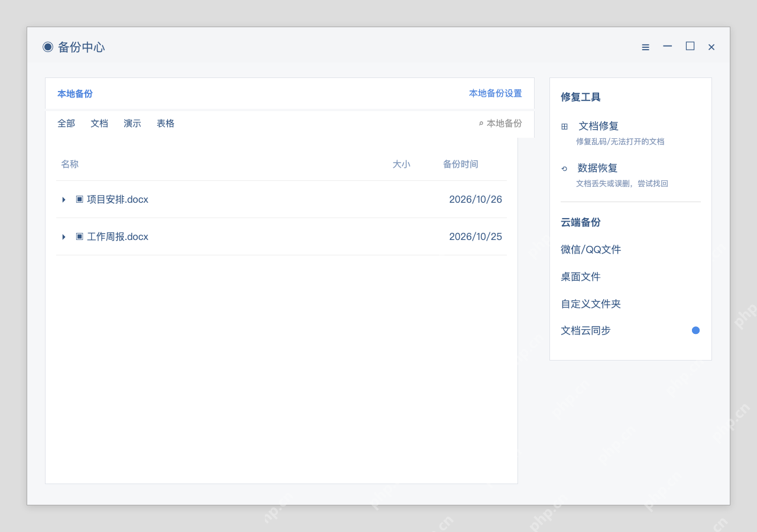The width and height of the screenshot is (757, 532).
Task: Open 文档云同步 option
Action: [x=585, y=330]
